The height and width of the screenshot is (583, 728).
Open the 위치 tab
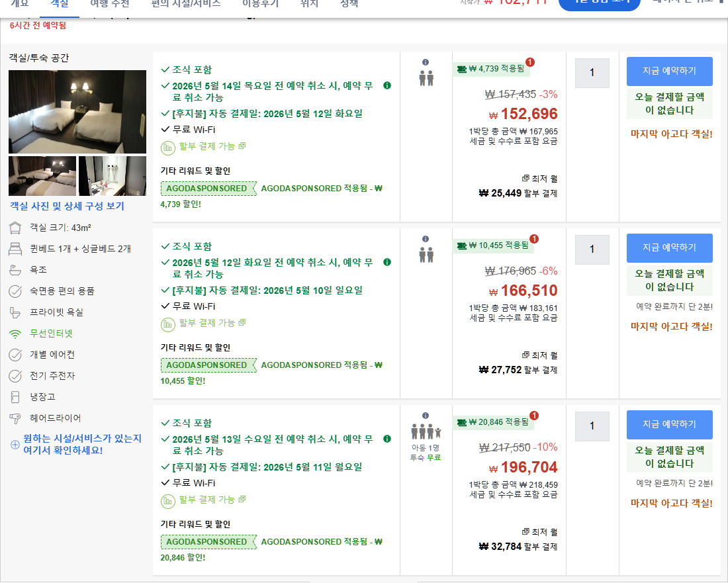point(309,5)
